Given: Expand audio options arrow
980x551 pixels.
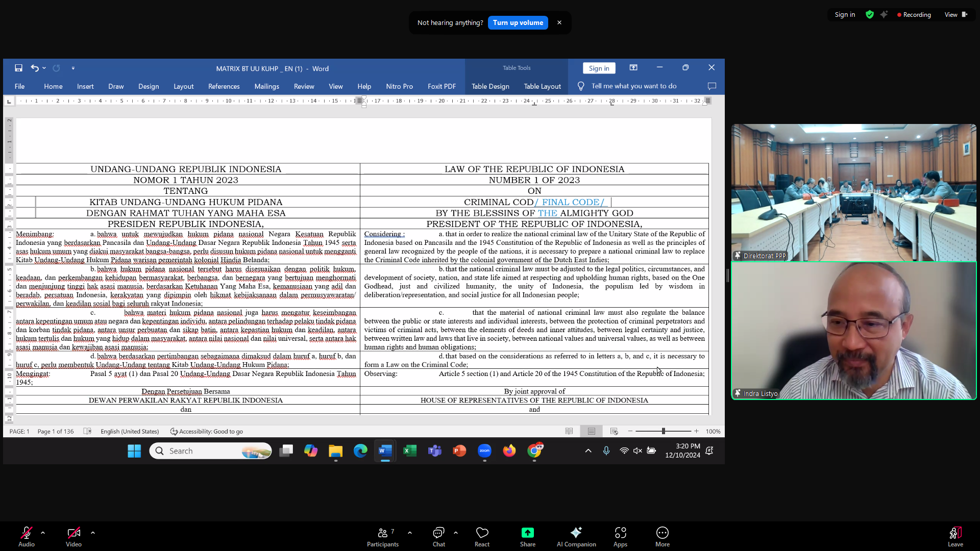Looking at the screenshot, I should pyautogui.click(x=43, y=533).
